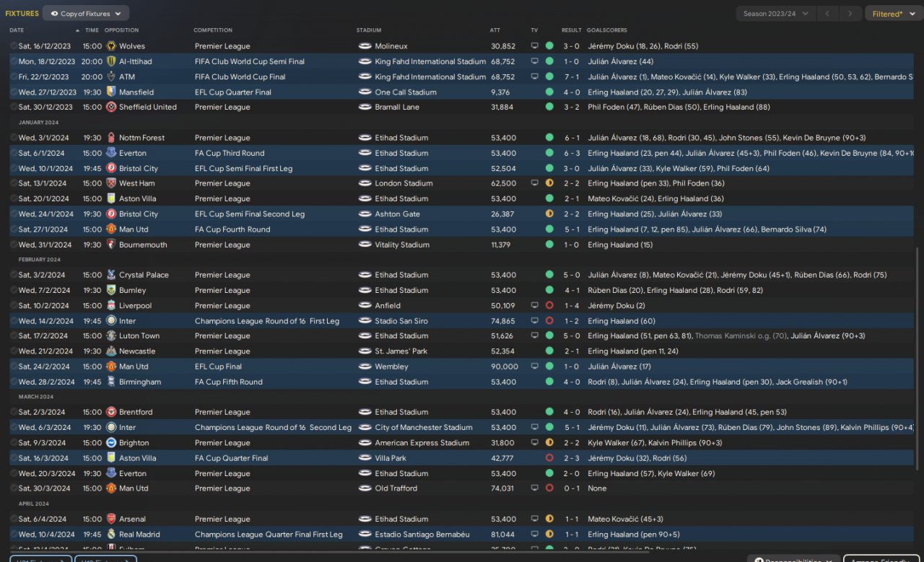The height and width of the screenshot is (562, 924).
Task: Click the draw indicator on the West Ham row
Action: [x=549, y=183]
